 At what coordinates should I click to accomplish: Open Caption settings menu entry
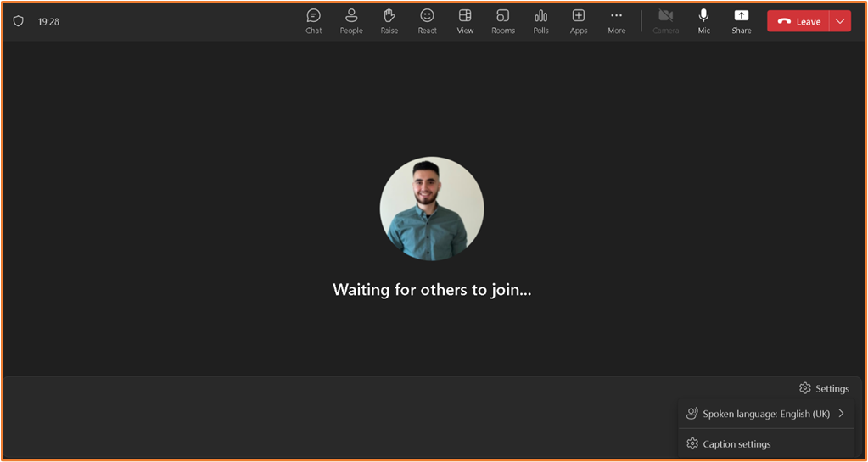[x=765, y=443]
